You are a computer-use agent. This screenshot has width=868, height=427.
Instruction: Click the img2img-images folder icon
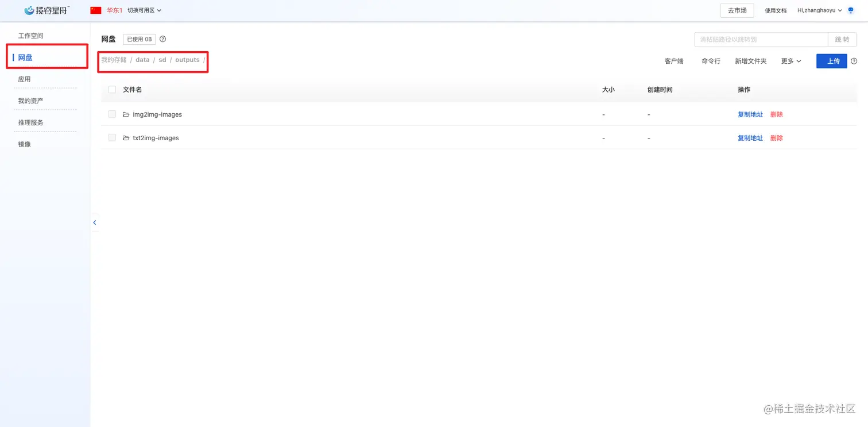point(126,114)
